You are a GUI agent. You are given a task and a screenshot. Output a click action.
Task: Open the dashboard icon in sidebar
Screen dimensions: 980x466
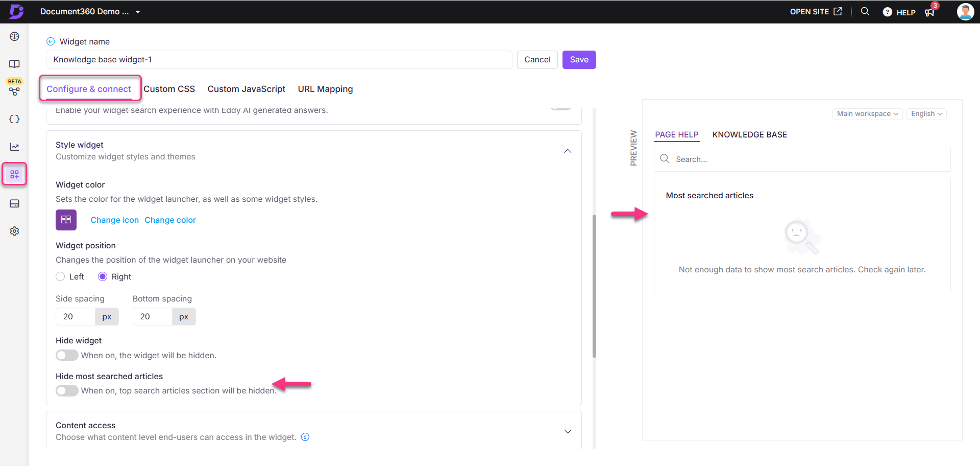tap(14, 36)
